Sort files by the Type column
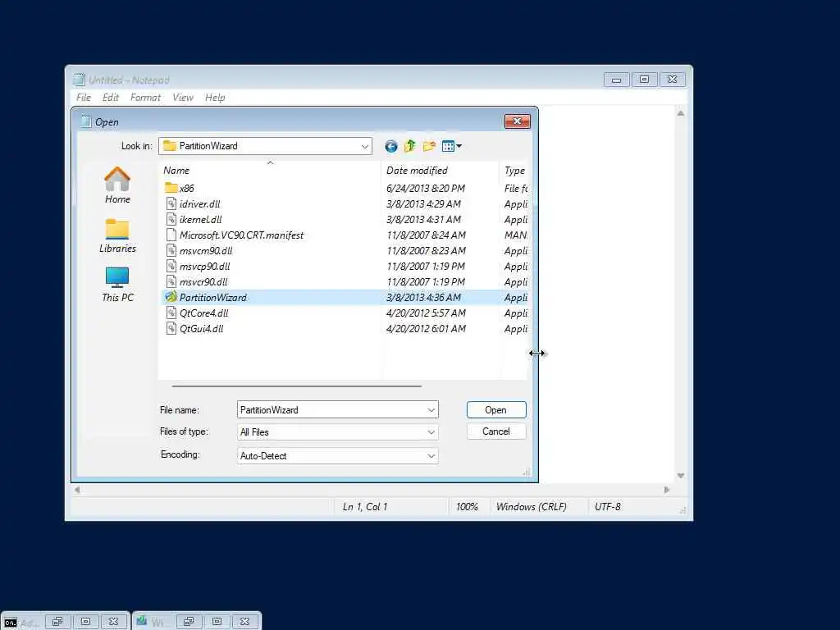The height and width of the screenshot is (630, 840). pyautogui.click(x=514, y=171)
